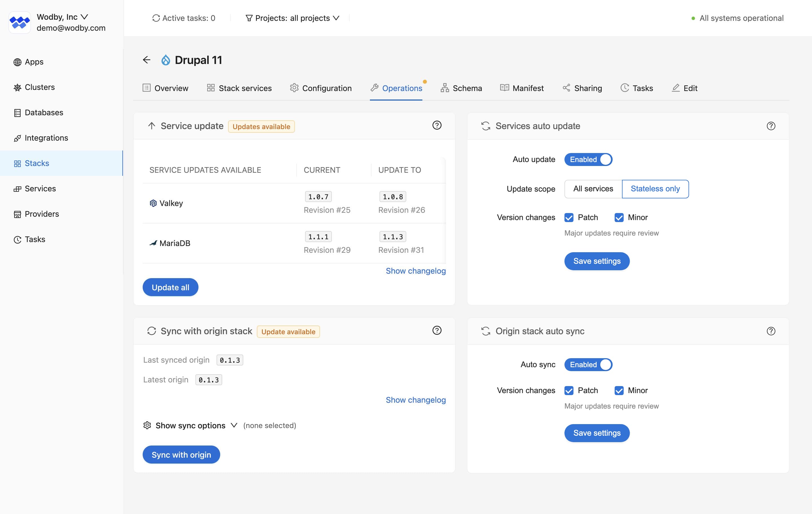
Task: Click Valkey update version 1.0.8
Action: coord(392,196)
